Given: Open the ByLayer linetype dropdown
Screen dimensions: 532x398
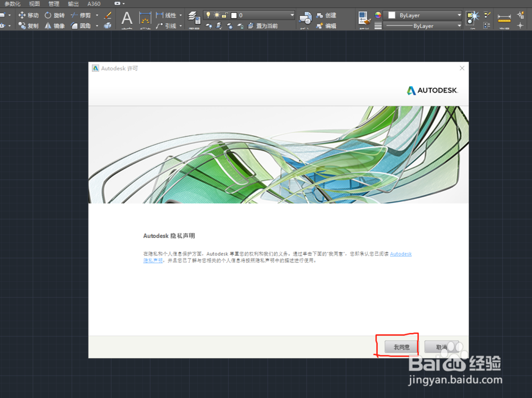Looking at the screenshot, I should (460, 26).
